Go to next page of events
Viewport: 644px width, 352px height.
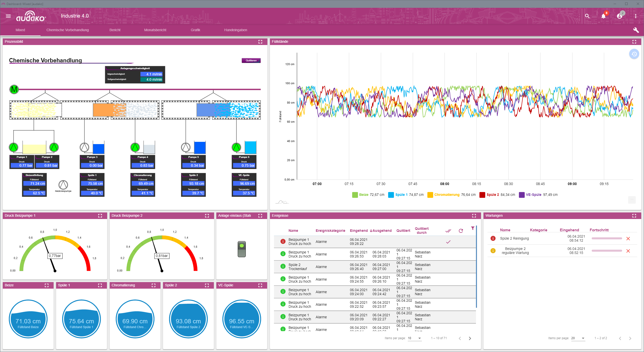pyautogui.click(x=469, y=338)
